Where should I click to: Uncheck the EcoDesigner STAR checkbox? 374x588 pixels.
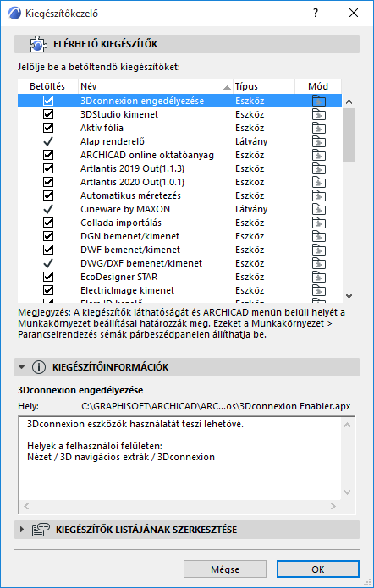pyautogui.click(x=48, y=277)
